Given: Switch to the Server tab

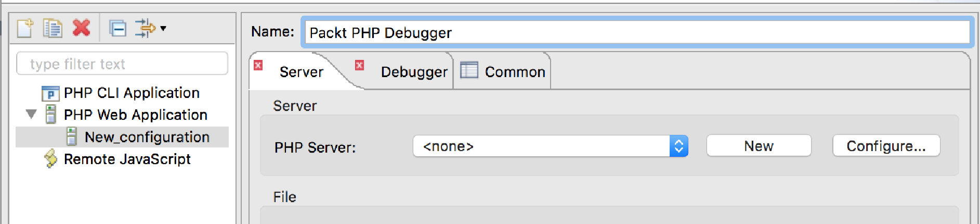Looking at the screenshot, I should 301,72.
